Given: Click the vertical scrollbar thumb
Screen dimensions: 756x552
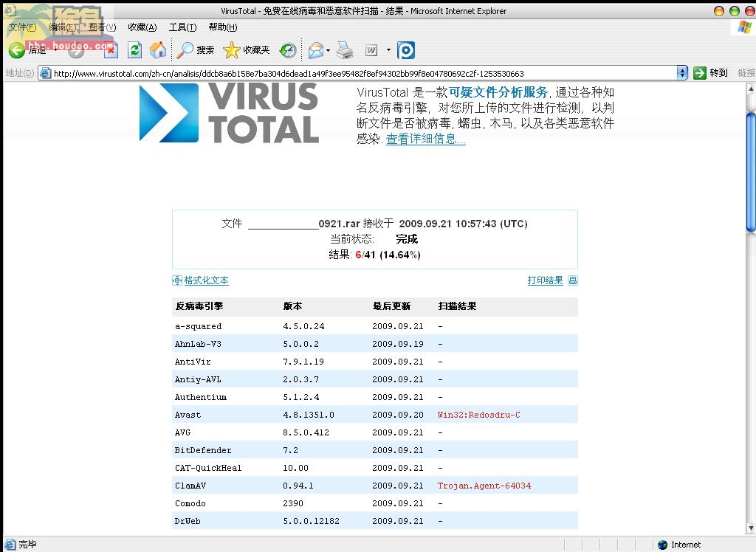Looking at the screenshot, I should pyautogui.click(x=751, y=173).
